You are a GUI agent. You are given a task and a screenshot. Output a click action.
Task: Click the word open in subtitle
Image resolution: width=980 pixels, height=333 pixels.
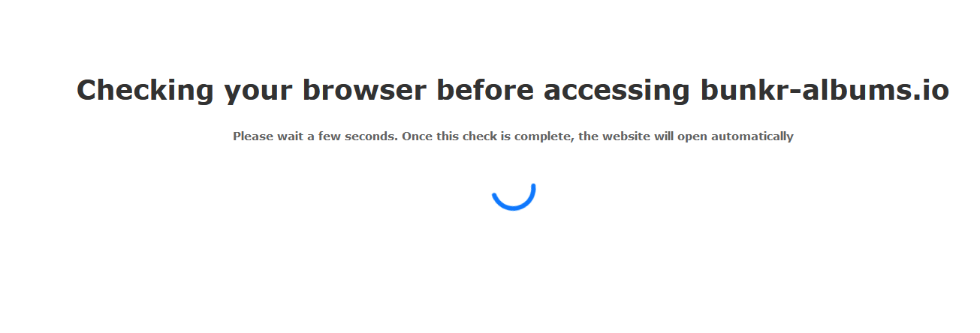point(692,137)
